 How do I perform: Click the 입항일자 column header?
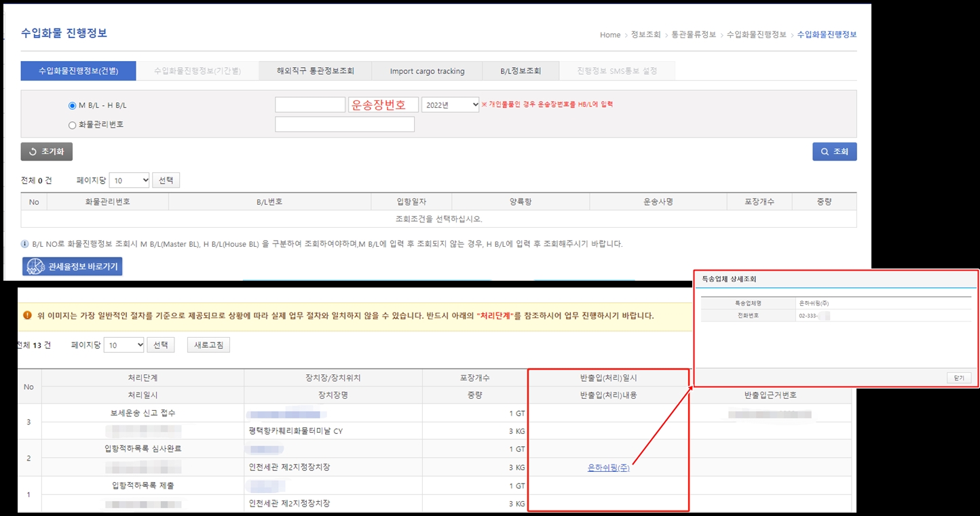coord(411,202)
